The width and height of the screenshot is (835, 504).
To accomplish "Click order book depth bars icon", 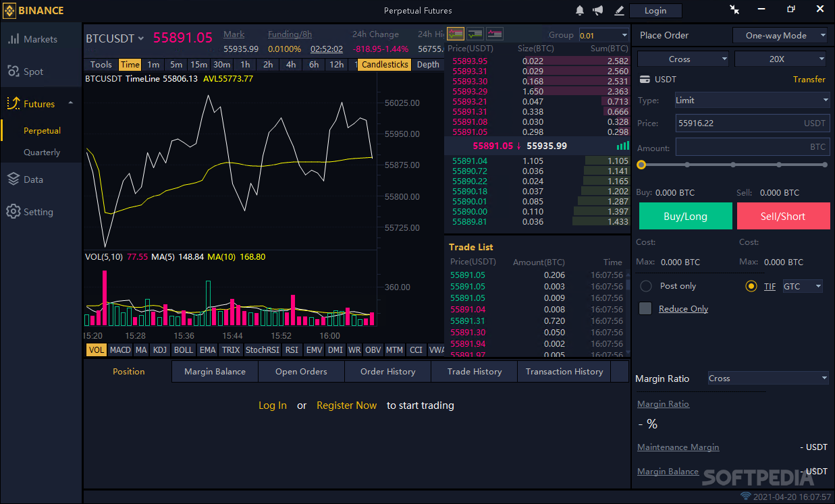I will (622, 146).
